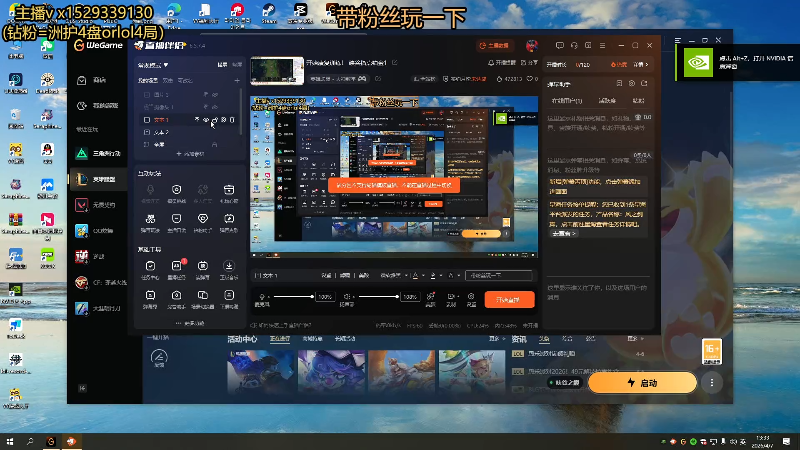Open the font family dropdown in text toolbar

tap(393, 276)
